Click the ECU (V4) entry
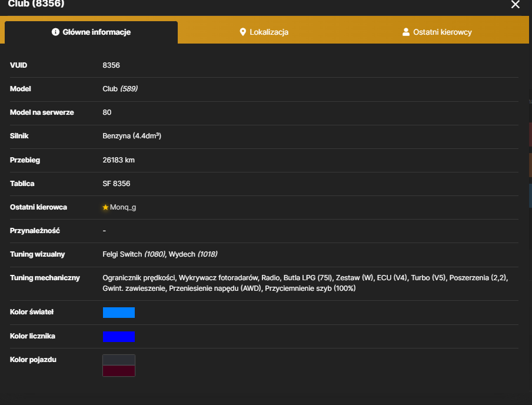 [x=392, y=278]
